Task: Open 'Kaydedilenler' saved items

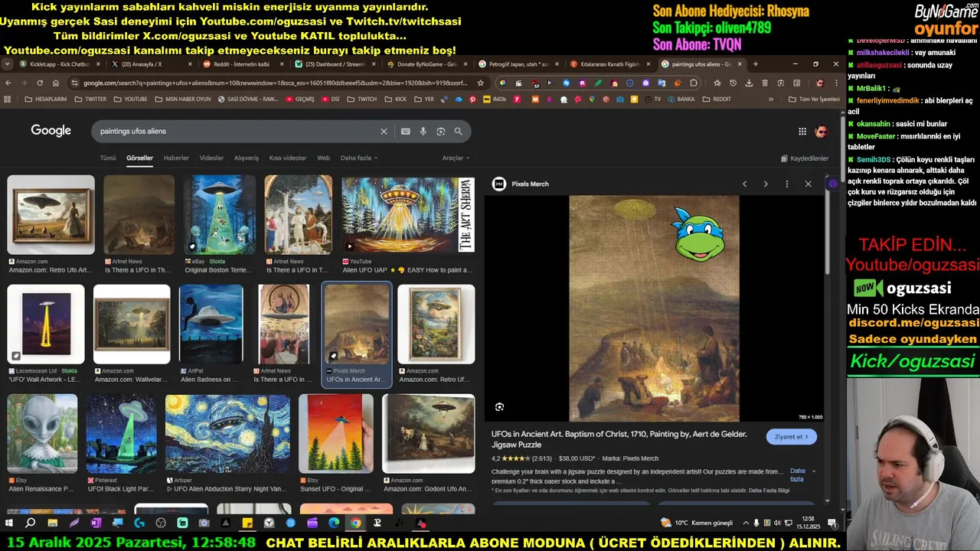Action: (805, 158)
